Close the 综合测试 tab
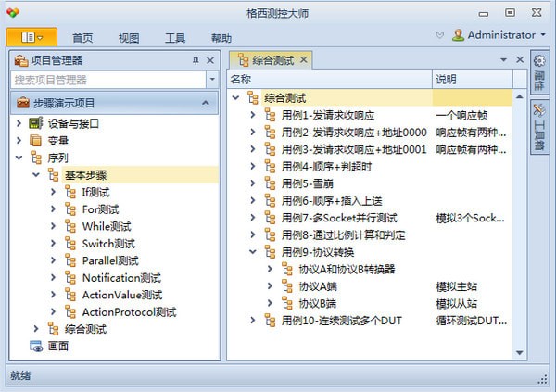This screenshot has height=392, width=556. point(303,60)
